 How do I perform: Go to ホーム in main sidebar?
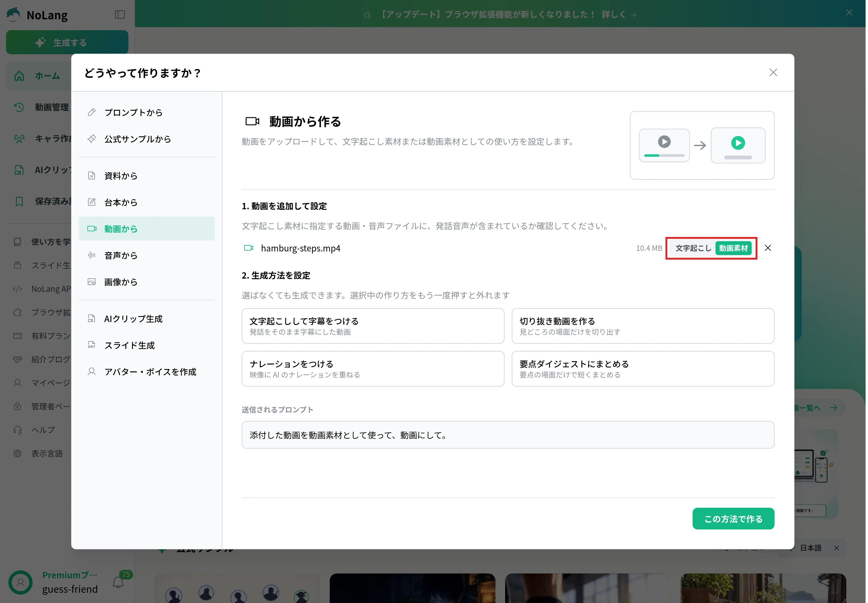click(39, 76)
